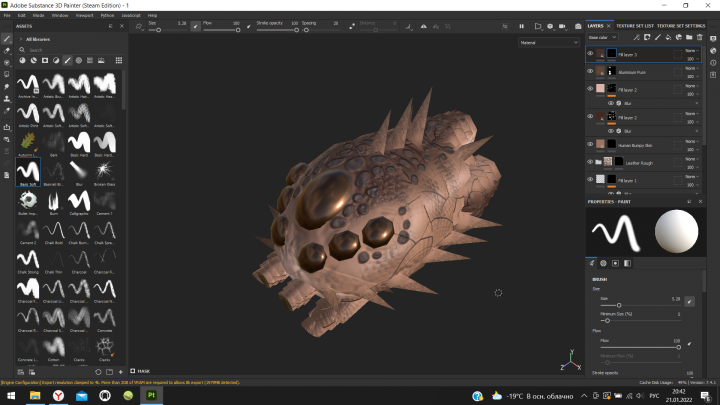Open blend mode dropdown for Aluminium Pure
This screenshot has height=405, width=720.
[x=692, y=68]
